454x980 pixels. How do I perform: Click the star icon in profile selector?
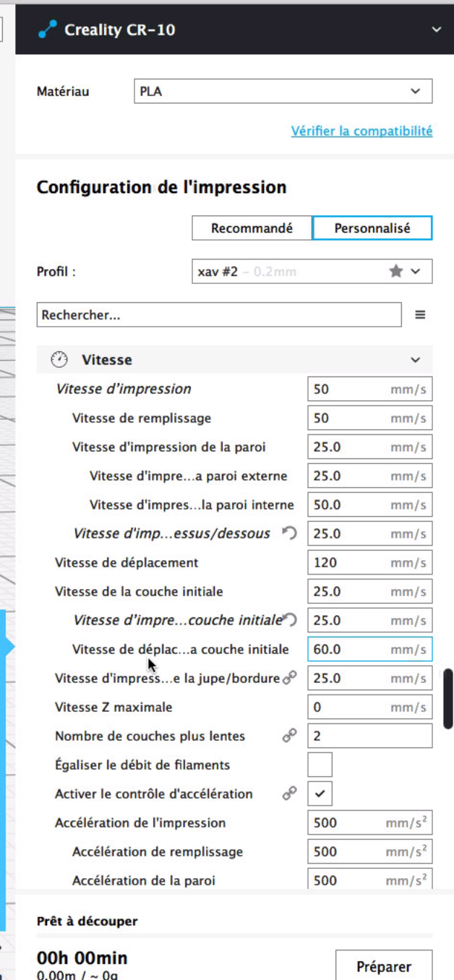coord(396,272)
